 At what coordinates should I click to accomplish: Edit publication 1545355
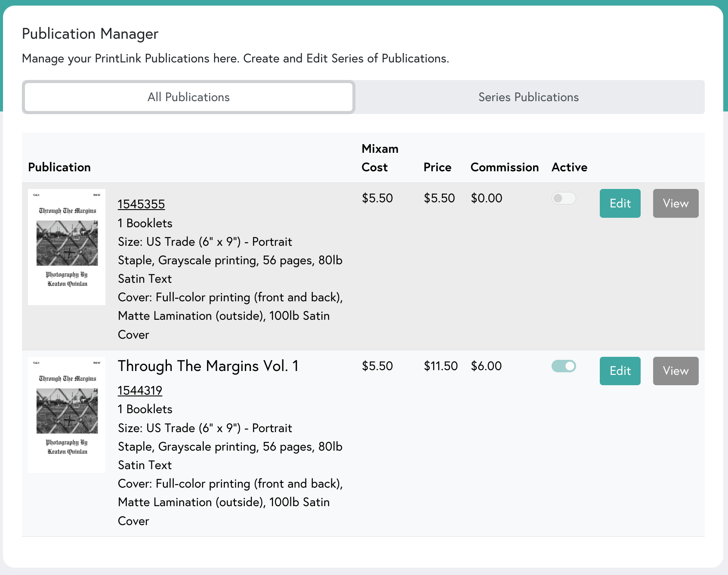coord(620,203)
